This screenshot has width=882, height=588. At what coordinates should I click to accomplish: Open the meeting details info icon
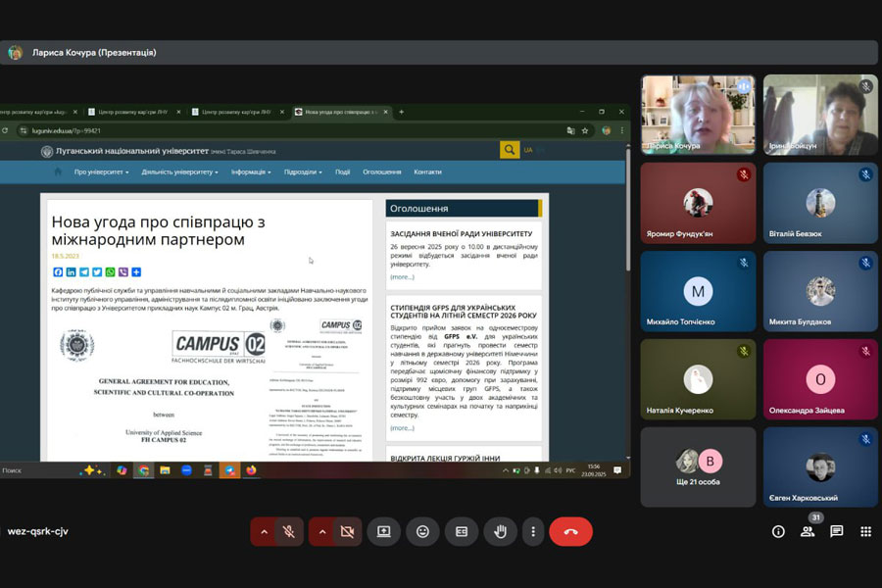click(x=778, y=531)
